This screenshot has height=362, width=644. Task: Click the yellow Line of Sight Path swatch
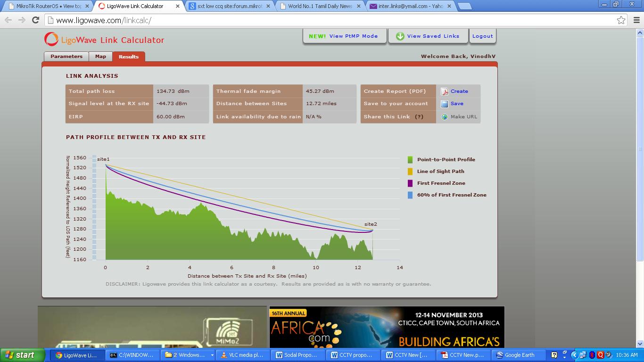click(410, 172)
